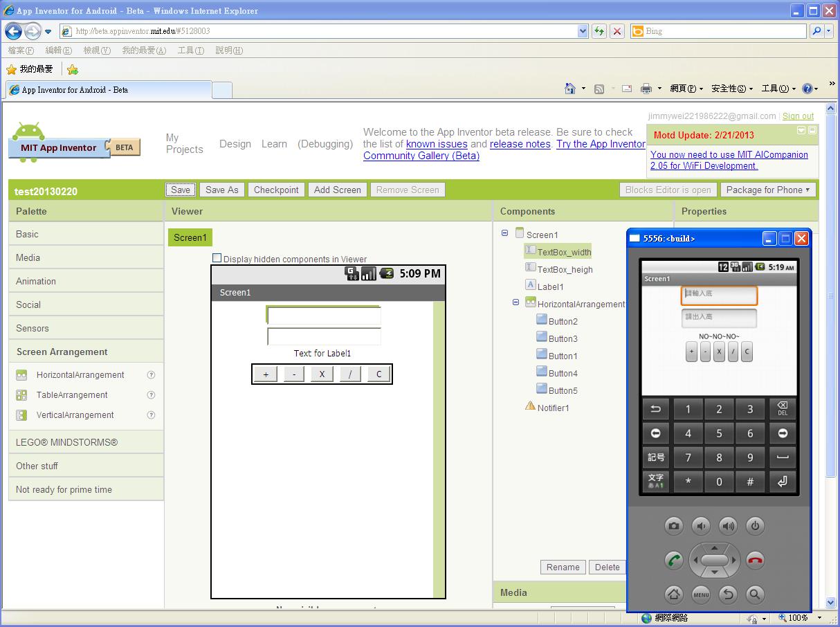Click the Rename component button
Image resolution: width=840 pixels, height=627 pixels.
[x=563, y=567]
